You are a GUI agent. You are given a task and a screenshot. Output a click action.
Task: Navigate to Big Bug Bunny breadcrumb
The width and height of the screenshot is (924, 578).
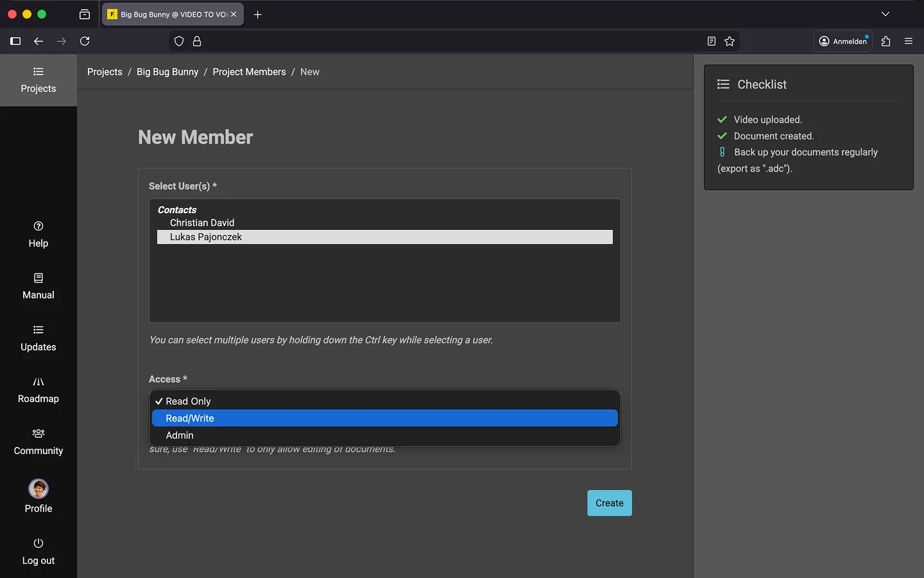(167, 72)
